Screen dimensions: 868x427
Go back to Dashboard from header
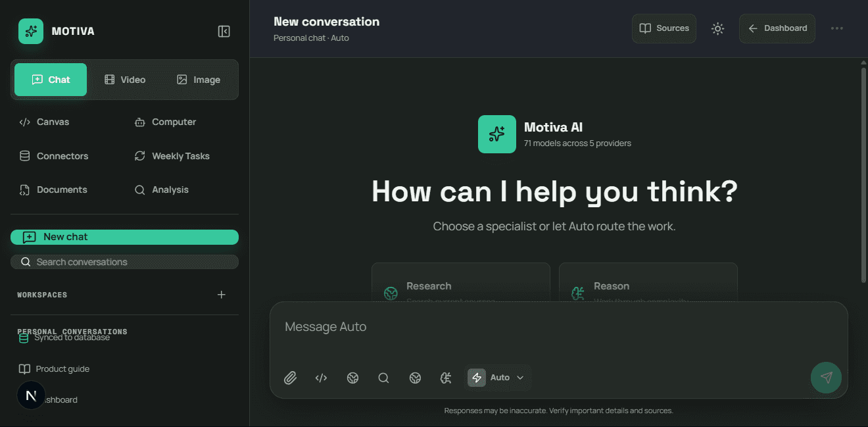[x=777, y=28]
